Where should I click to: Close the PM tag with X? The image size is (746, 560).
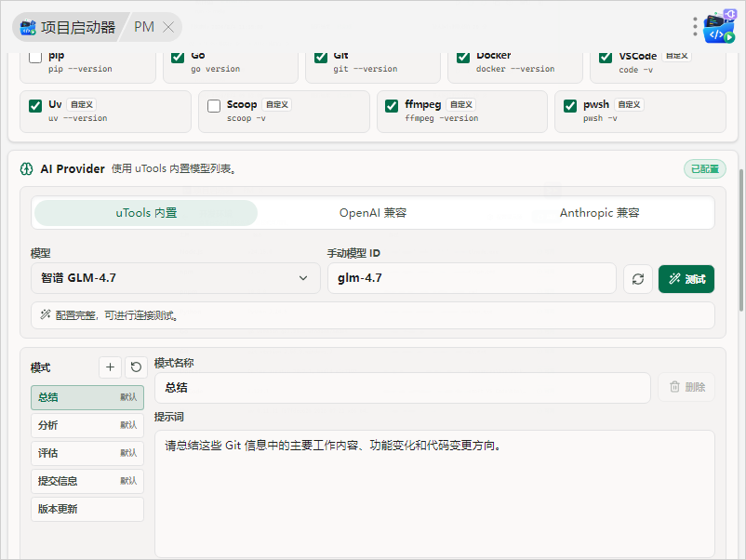(x=168, y=27)
